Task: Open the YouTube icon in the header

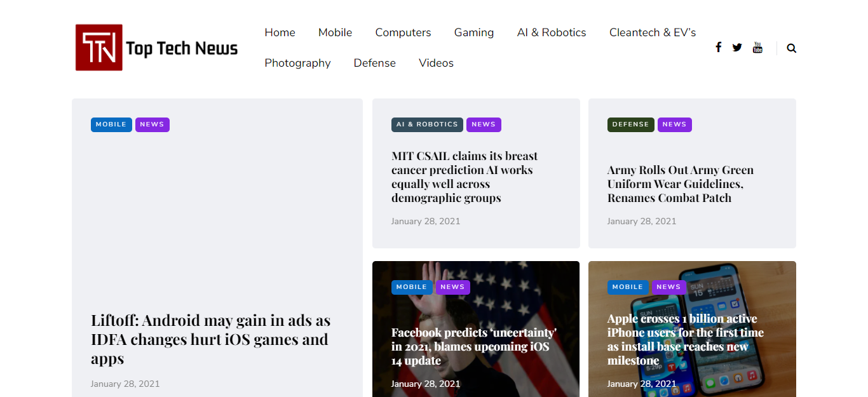Action: point(757,47)
